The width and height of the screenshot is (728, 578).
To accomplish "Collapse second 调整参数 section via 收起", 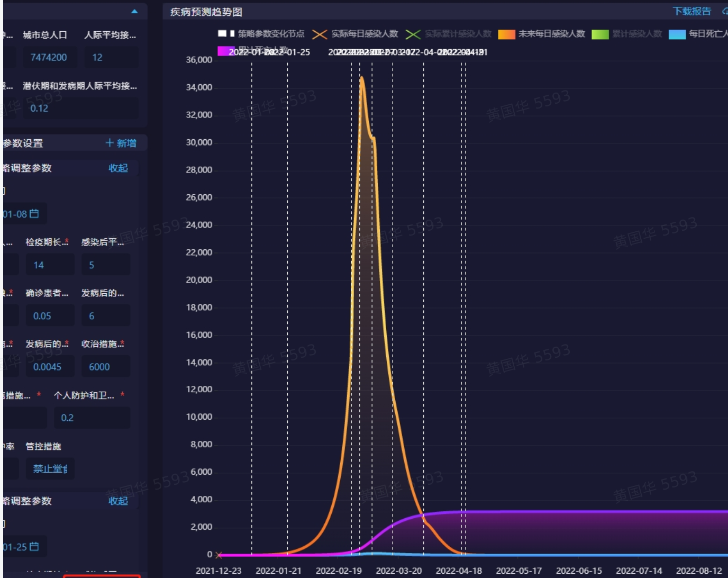I will pyautogui.click(x=118, y=501).
